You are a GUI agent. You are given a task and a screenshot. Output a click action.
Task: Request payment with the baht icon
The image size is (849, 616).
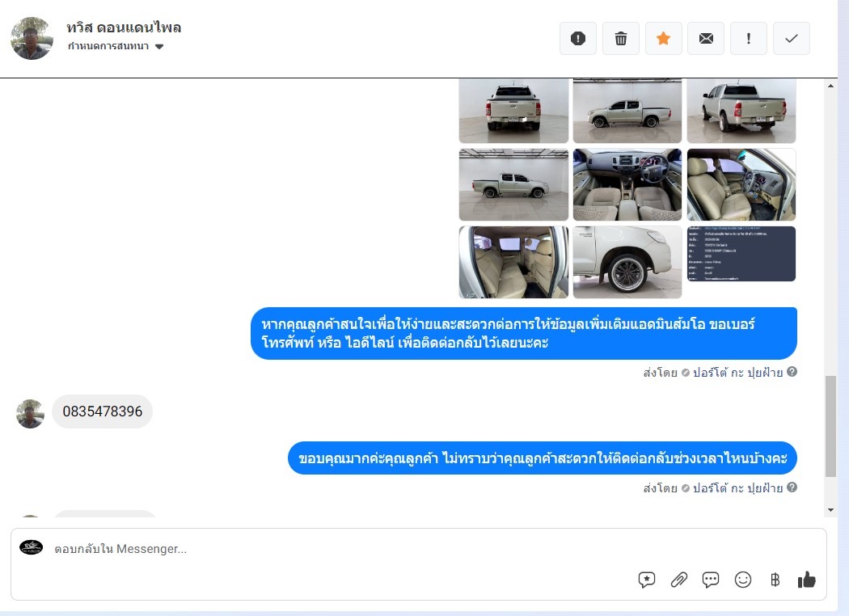[775, 580]
